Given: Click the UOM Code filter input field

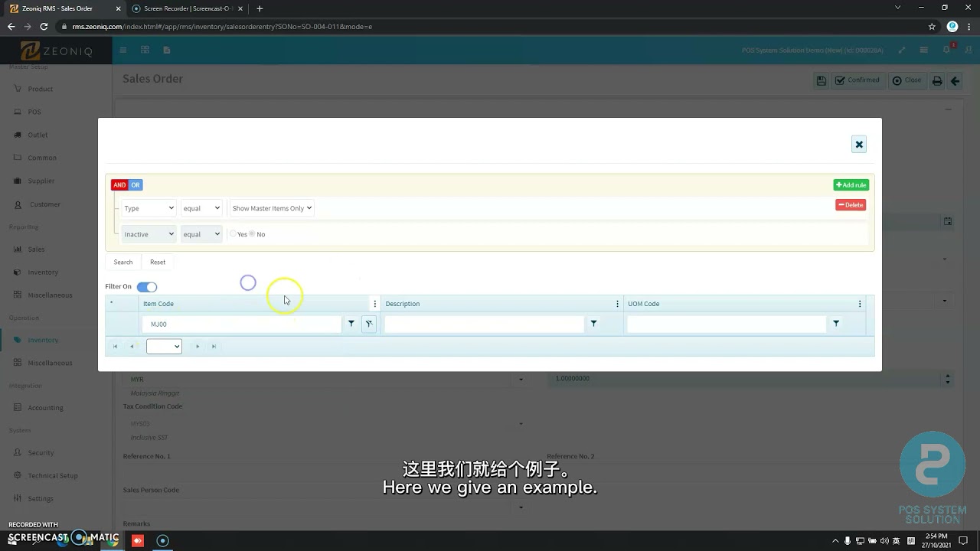Looking at the screenshot, I should point(727,324).
